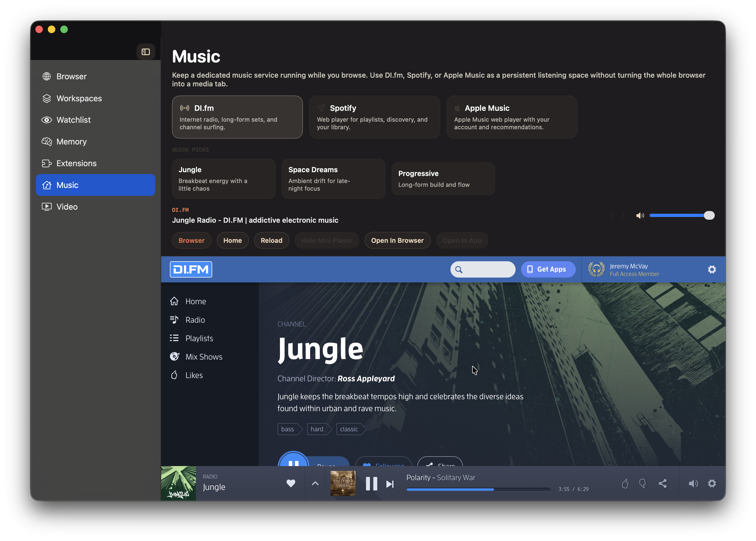This screenshot has height=541, width=756.
Task: Open Workspaces in the sidebar
Action: coord(95,98)
